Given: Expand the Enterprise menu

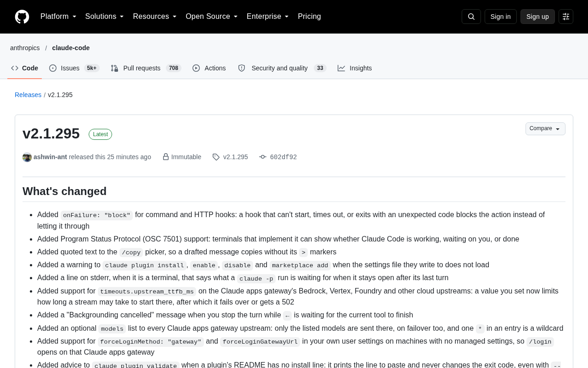Looking at the screenshot, I should (267, 17).
